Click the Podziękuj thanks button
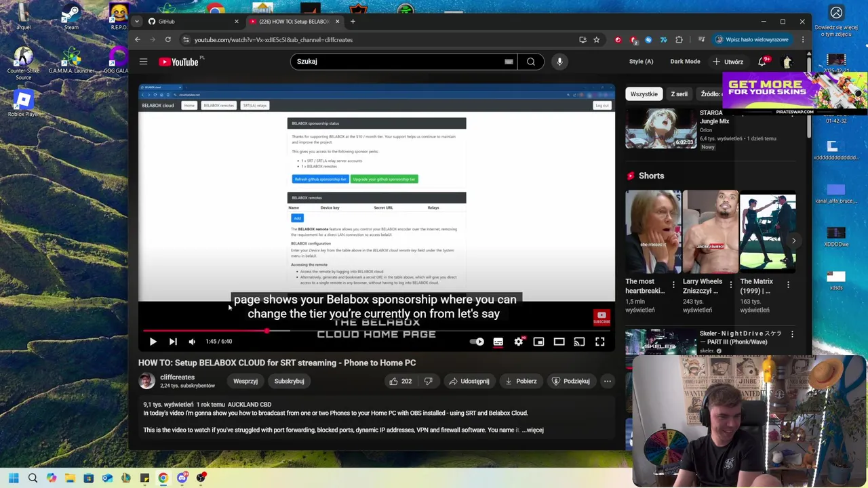The width and height of the screenshot is (868, 488). (570, 381)
